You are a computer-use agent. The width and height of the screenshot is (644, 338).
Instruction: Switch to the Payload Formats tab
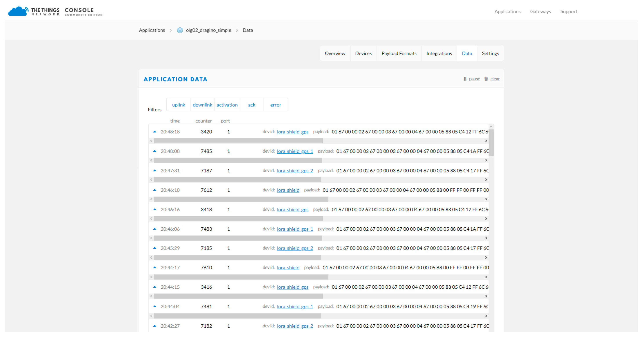pos(399,53)
